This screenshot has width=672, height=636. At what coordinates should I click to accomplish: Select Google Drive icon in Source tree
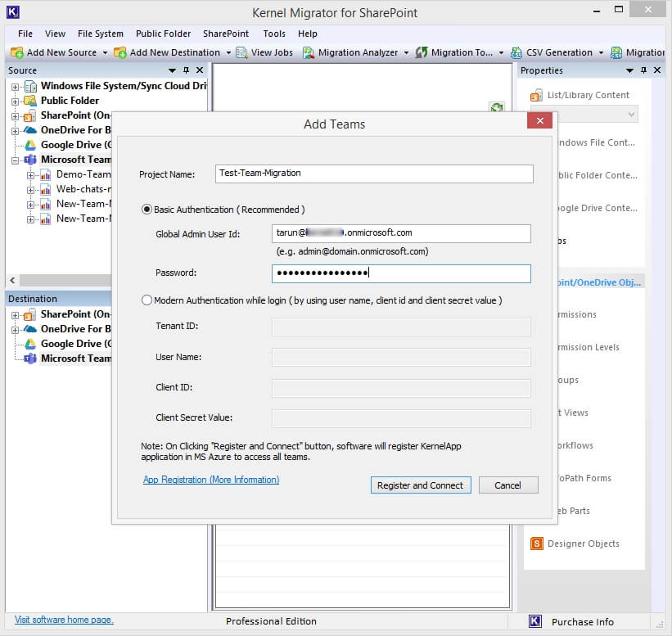pyautogui.click(x=30, y=145)
